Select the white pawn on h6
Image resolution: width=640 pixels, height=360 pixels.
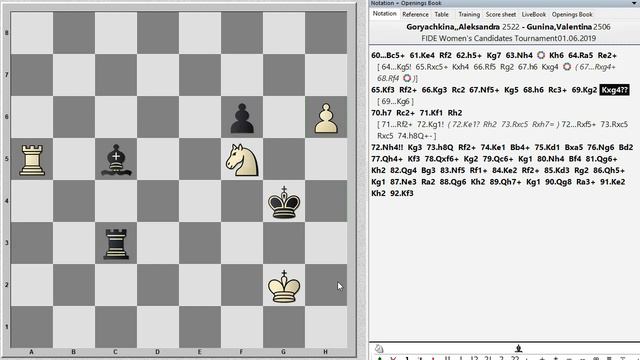[x=326, y=118]
